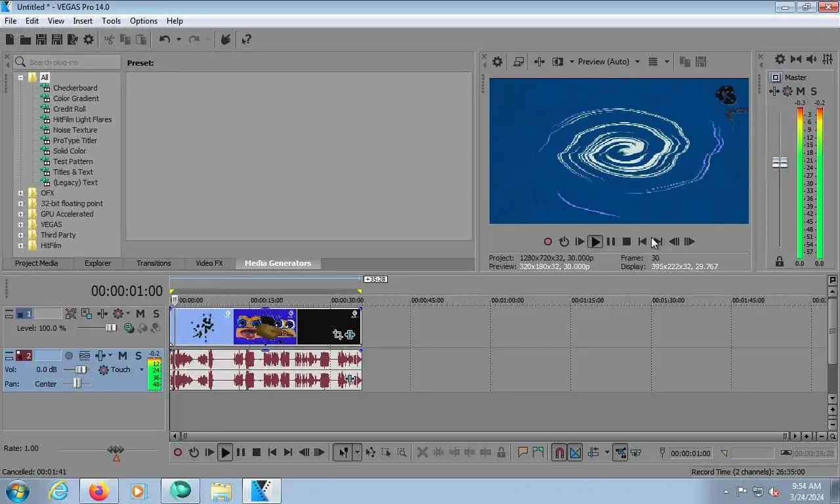Expand the OFX folder

pyautogui.click(x=20, y=193)
